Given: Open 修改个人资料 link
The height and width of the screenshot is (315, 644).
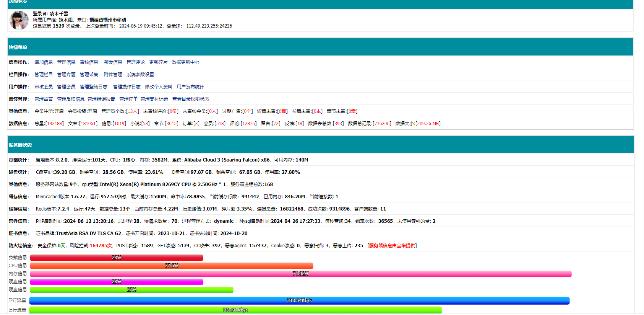Looking at the screenshot, I should click(x=159, y=87).
